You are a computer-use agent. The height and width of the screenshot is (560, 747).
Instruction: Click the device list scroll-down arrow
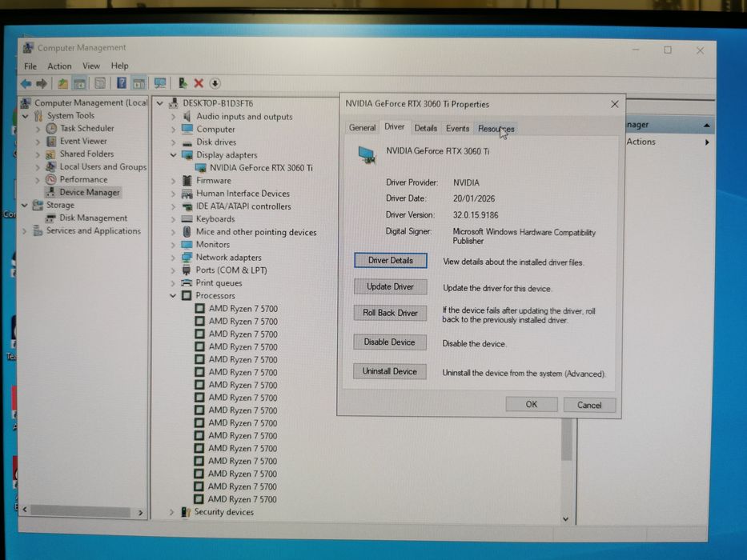(x=565, y=519)
